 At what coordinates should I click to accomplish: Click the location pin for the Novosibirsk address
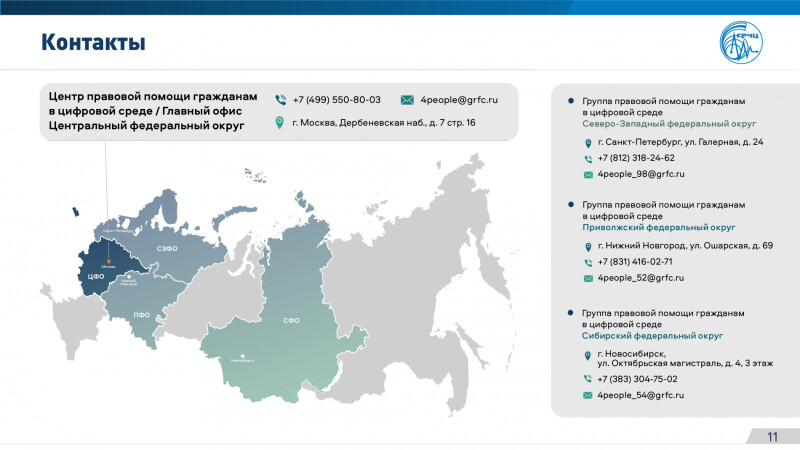[x=588, y=356]
